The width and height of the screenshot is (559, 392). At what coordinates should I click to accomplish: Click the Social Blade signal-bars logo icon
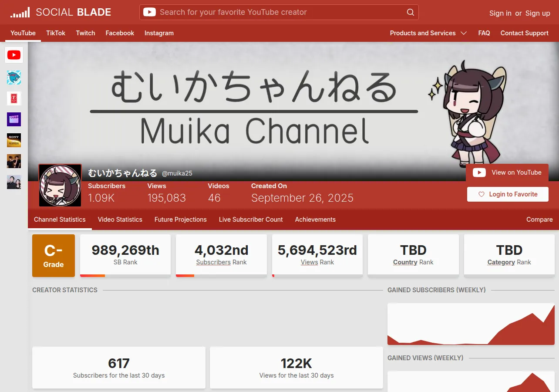[20, 12]
